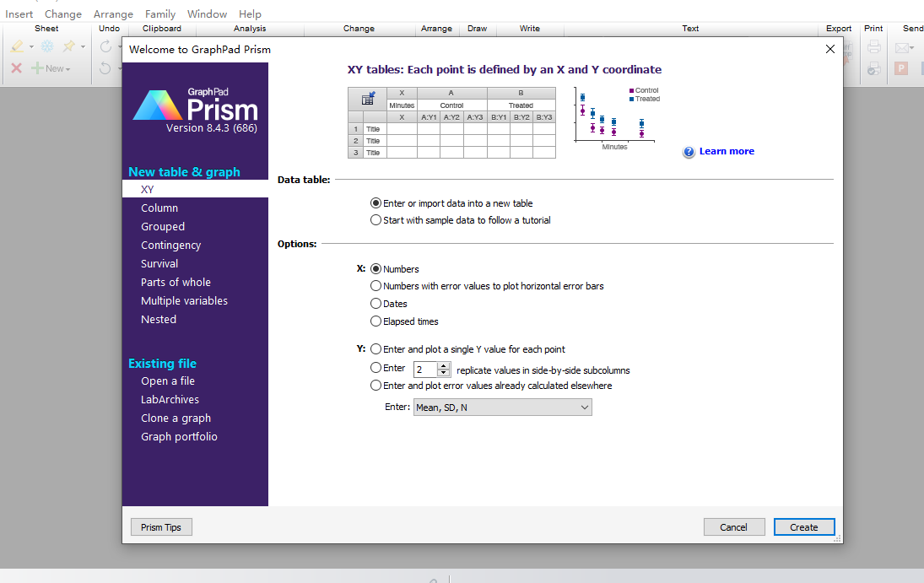Click the snowflake freeze icon in Sheet toolbar
The height and width of the screenshot is (583, 924).
[47, 46]
